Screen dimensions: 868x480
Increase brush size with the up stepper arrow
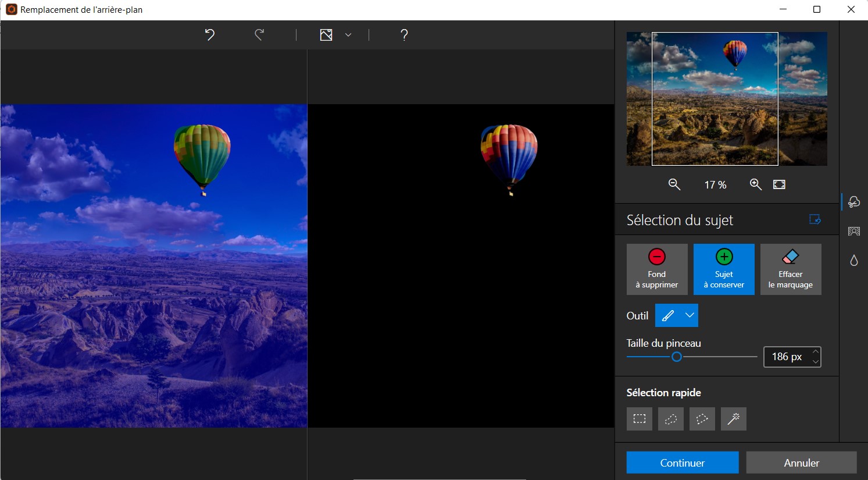click(x=816, y=351)
